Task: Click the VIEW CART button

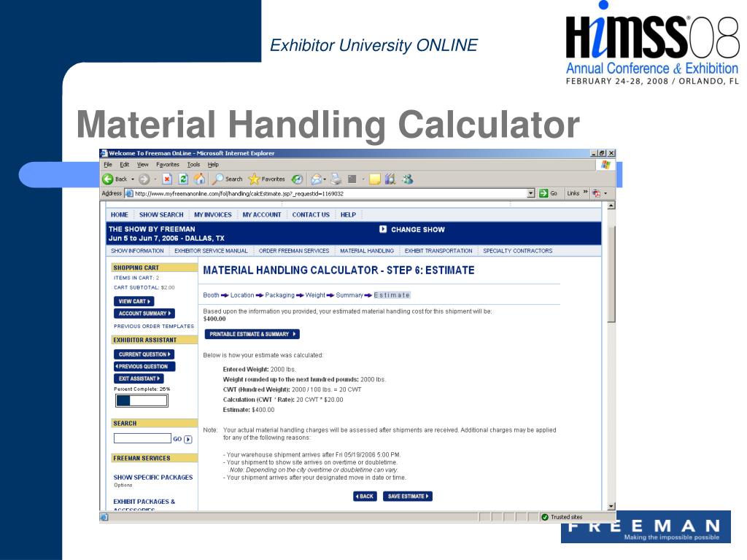Action: [134, 301]
